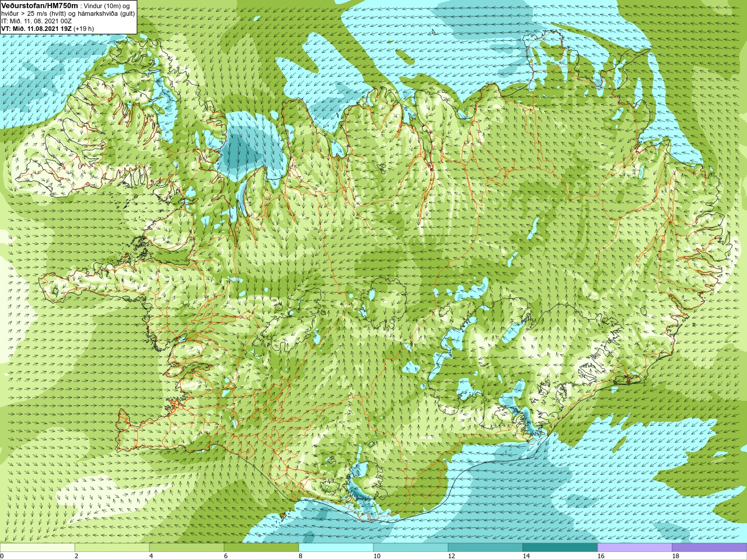Click the 14–16 m/s dark teal swatch
747x560 pixels.
560,548
